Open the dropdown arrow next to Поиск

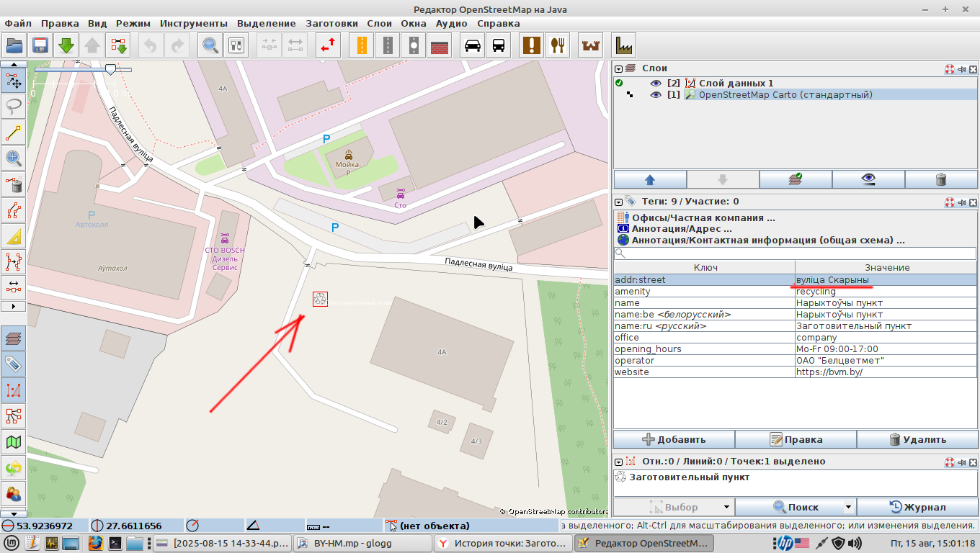pos(848,507)
